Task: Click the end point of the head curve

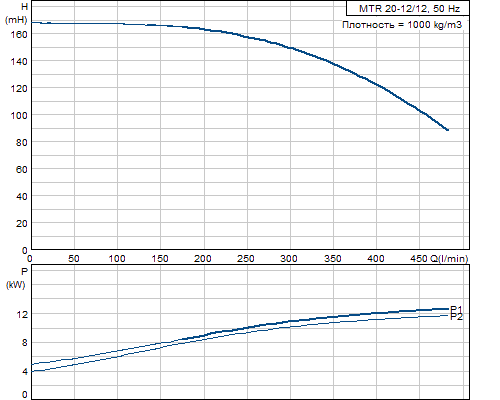Action: (x=447, y=130)
